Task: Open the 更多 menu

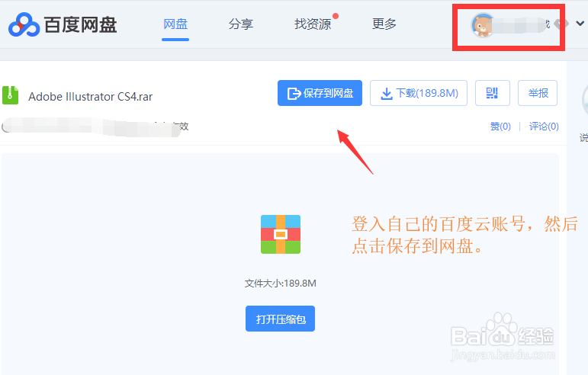Action: [x=384, y=24]
